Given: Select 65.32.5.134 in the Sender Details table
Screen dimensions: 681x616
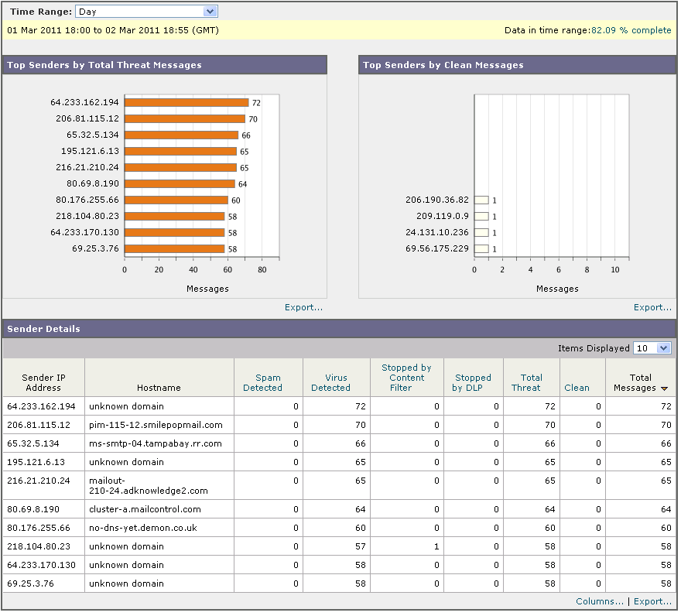Looking at the screenshot, I should pyautogui.click(x=33, y=444).
